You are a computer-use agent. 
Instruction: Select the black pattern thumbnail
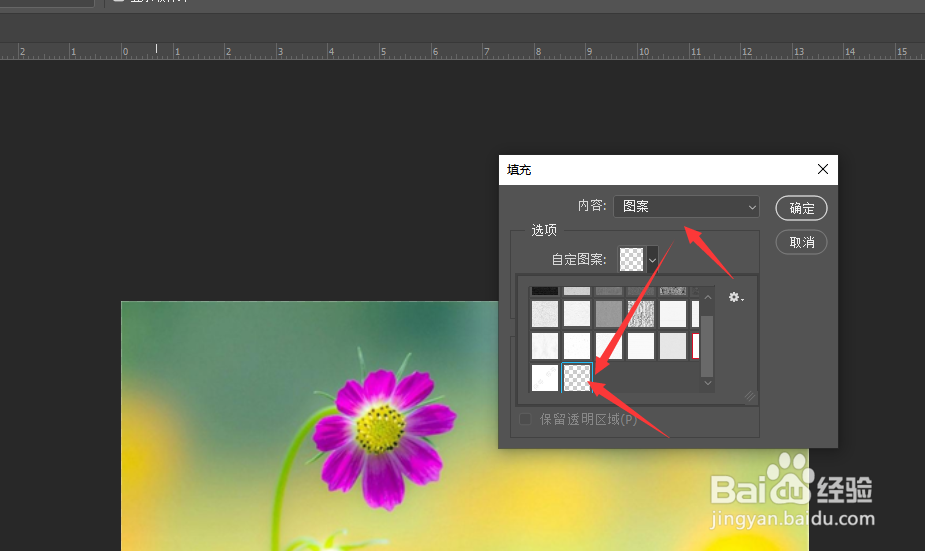544,291
